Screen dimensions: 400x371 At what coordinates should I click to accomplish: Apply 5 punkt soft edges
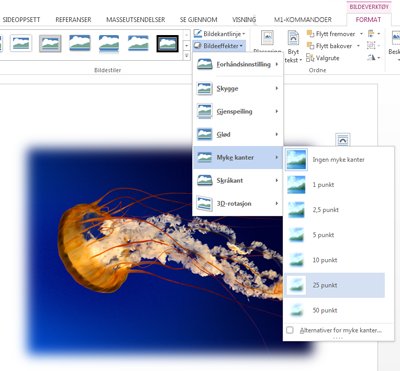coord(335,235)
